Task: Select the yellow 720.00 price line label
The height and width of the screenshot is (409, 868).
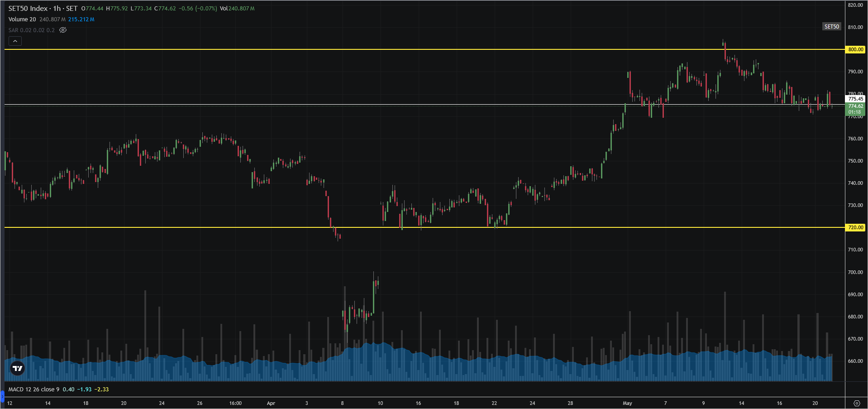Action: coord(855,227)
